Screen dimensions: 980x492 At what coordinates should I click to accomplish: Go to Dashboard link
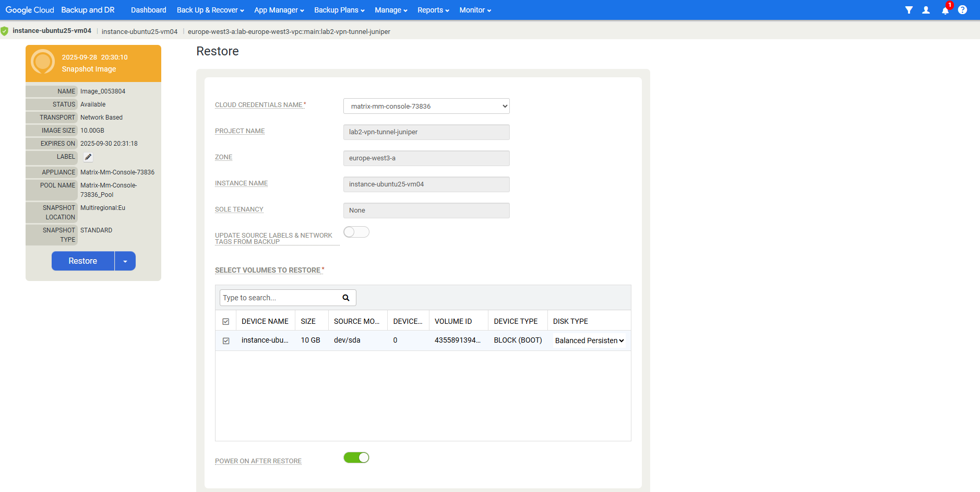click(x=148, y=10)
